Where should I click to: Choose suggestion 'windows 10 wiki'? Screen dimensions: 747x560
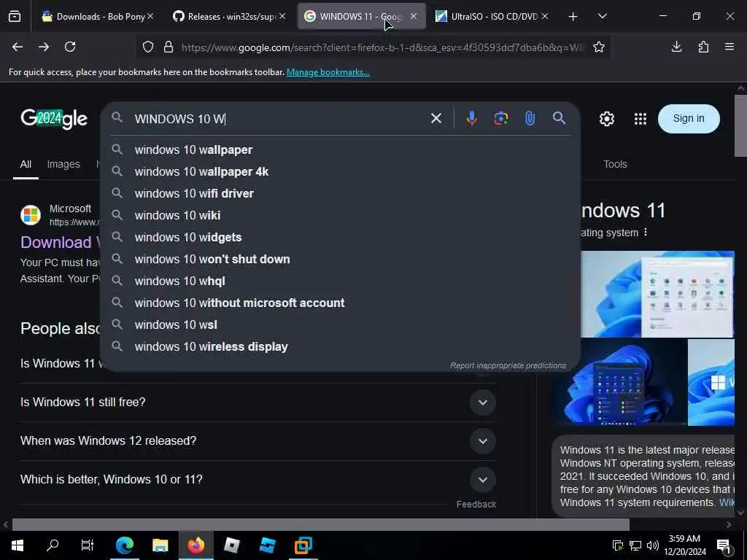(341, 216)
